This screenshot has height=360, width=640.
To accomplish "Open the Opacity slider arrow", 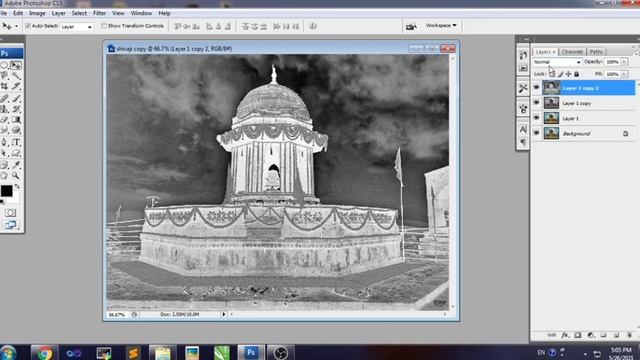I will pyautogui.click(x=624, y=62).
